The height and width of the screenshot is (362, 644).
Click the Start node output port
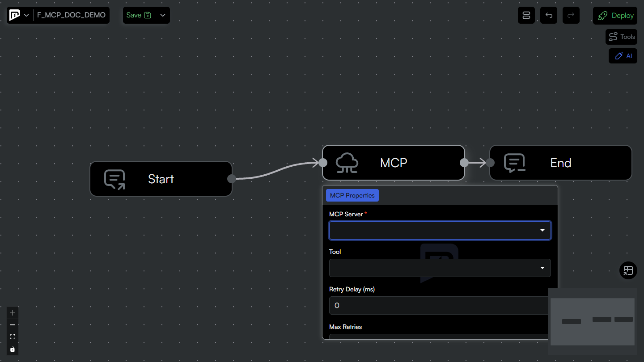(232, 179)
